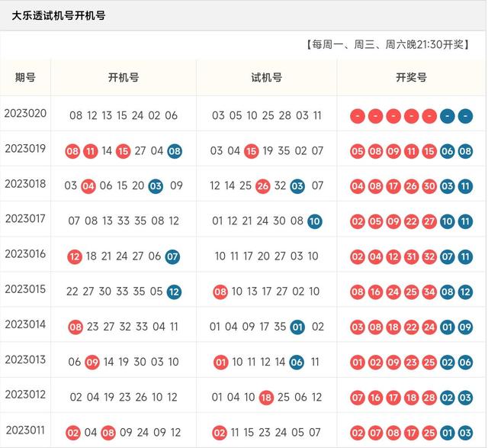Click 试机号 numbers 10 11 17 20 27 03 10

(x=266, y=256)
